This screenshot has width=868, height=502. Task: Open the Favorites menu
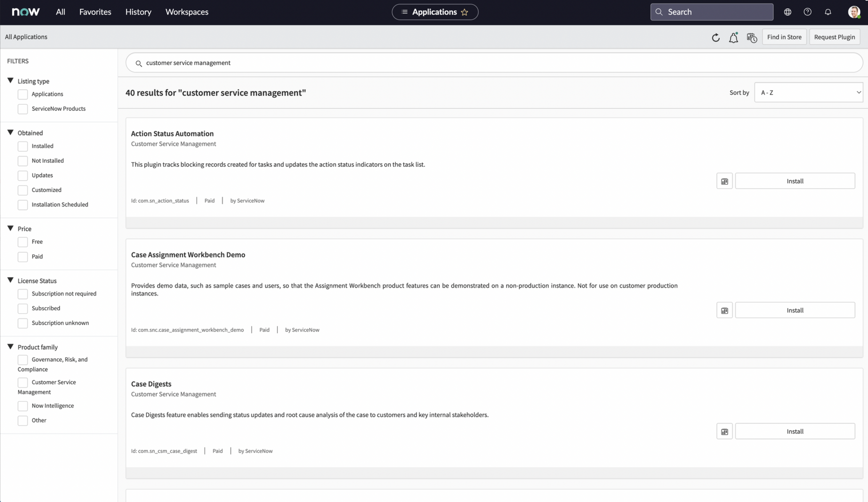click(x=95, y=12)
